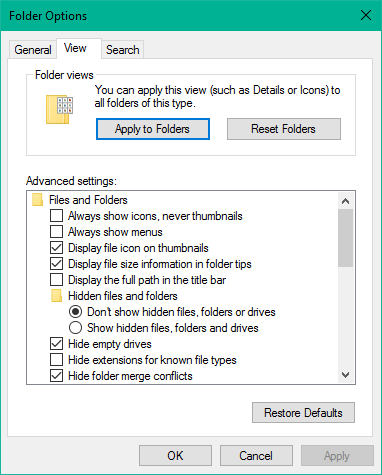Screen dimensions: 382x475
Task: Toggle Hide folder merge conflicts checkbox
Action: pyautogui.click(x=56, y=376)
